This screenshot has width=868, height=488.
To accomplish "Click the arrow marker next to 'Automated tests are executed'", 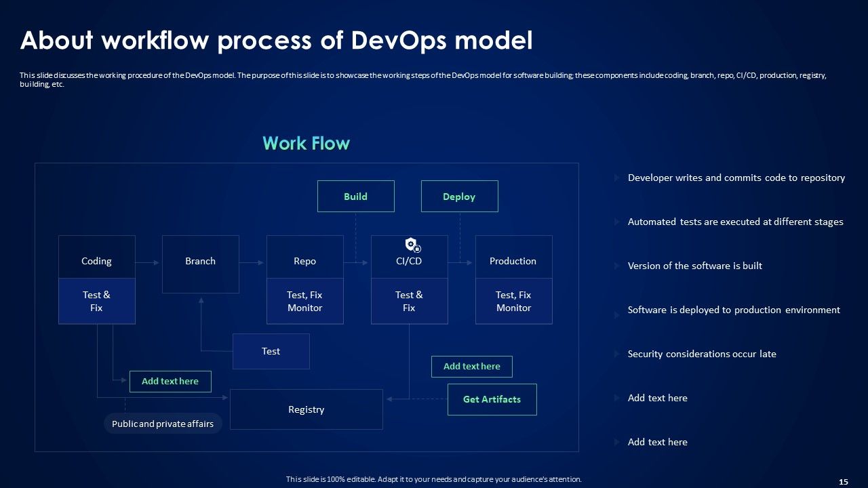I will click(x=616, y=222).
